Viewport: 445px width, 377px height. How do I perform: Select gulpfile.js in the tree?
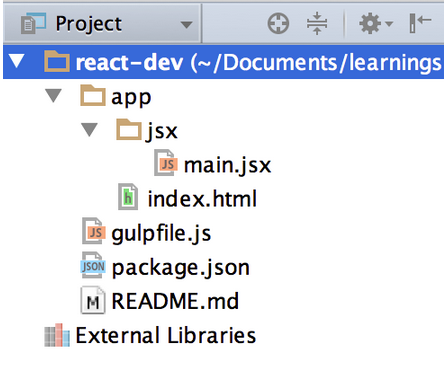pos(161,233)
